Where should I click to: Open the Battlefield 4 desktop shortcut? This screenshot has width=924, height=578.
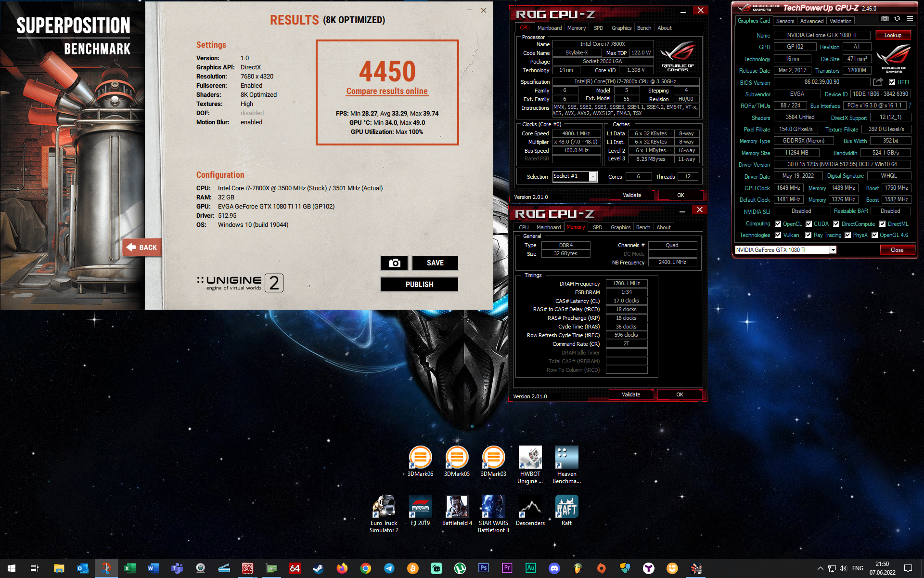pos(457,511)
